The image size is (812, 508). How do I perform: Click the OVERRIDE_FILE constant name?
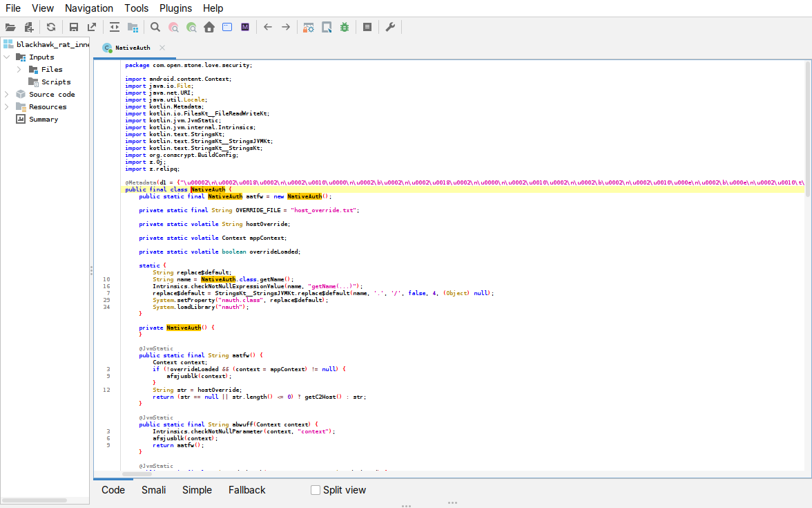click(x=258, y=210)
